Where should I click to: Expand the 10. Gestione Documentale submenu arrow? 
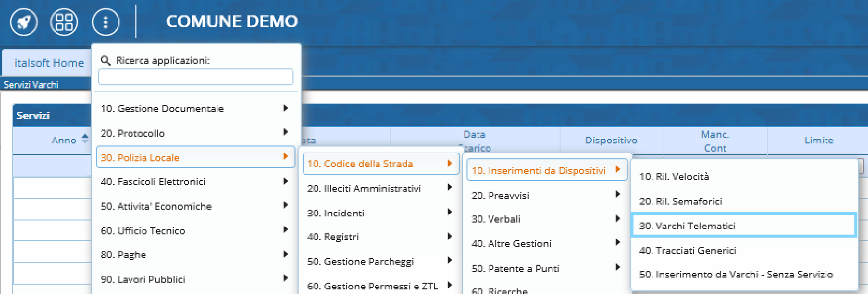[x=285, y=108]
